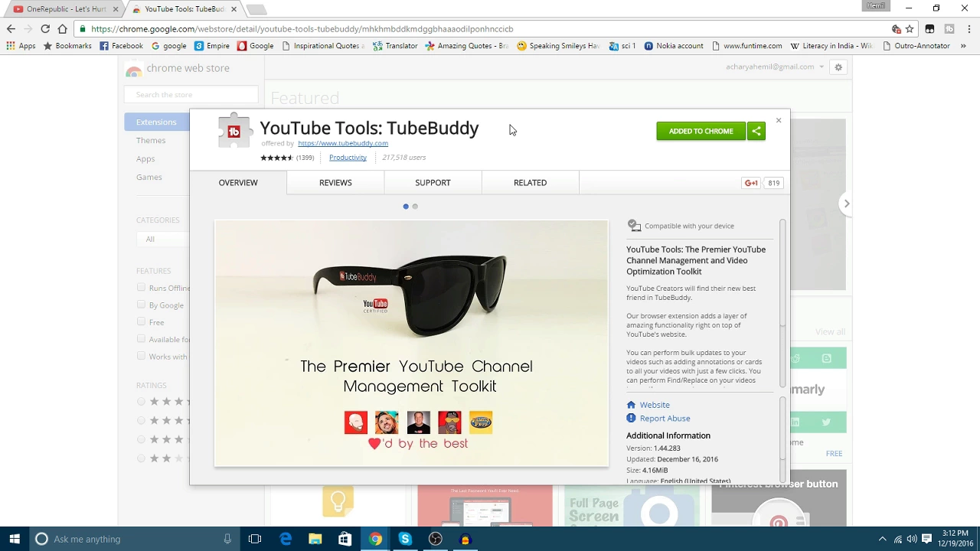The image size is (980, 551).
Task: Toggle the Runs Offline checkbox
Action: [141, 288]
